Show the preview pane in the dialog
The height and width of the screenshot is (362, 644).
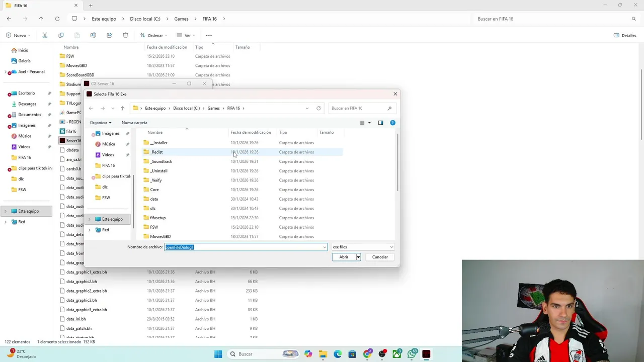(380, 123)
